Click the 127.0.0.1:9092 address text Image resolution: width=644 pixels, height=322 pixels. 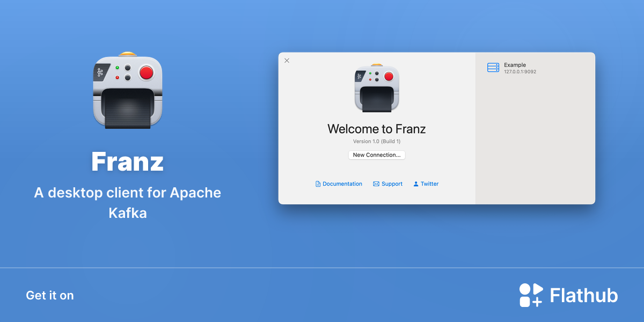[x=520, y=71]
